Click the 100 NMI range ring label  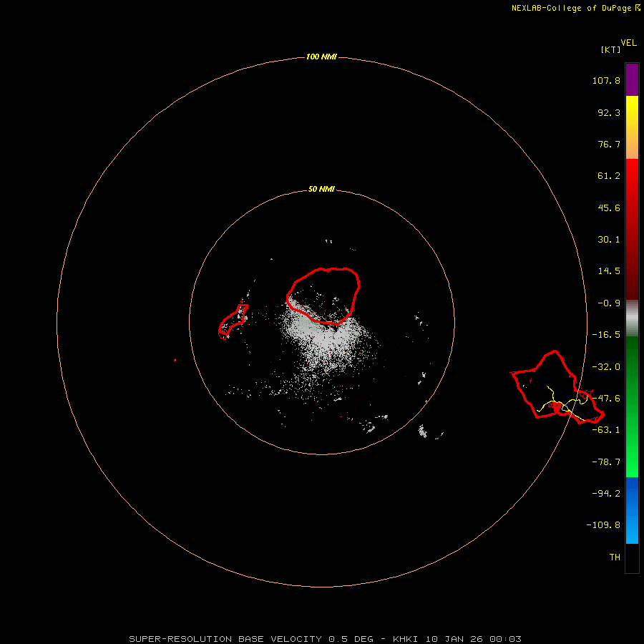pos(321,57)
